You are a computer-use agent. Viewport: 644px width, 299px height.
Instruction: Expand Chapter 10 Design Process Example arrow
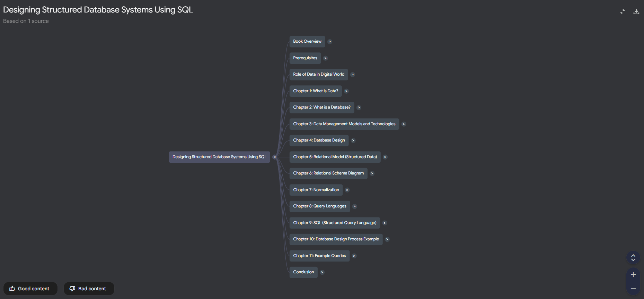(387, 239)
